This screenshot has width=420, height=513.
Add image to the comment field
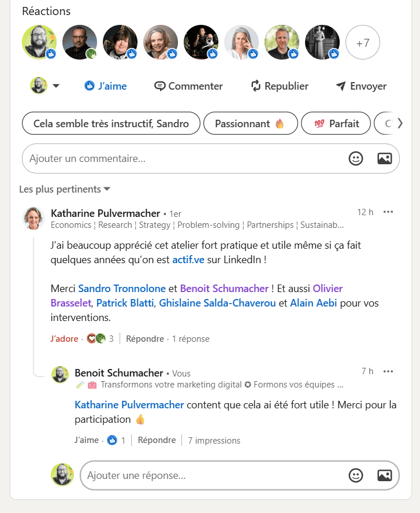385,158
